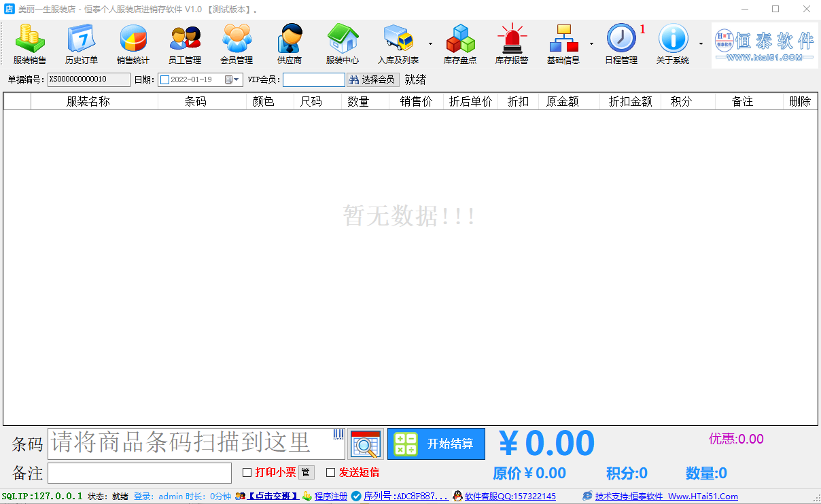
Task: Click the 颜色 column header
Action: click(x=270, y=101)
